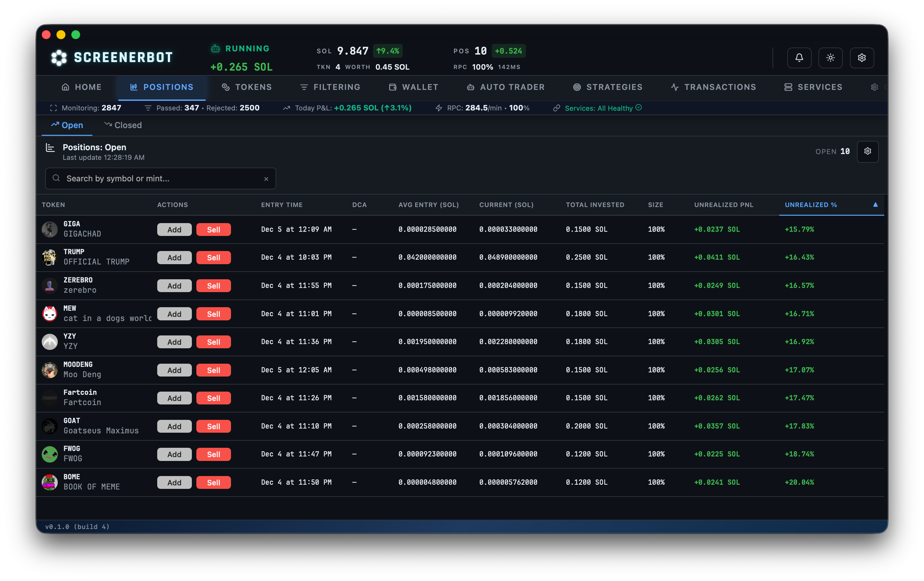Click the Services: All Healthy check icon

[x=638, y=108]
